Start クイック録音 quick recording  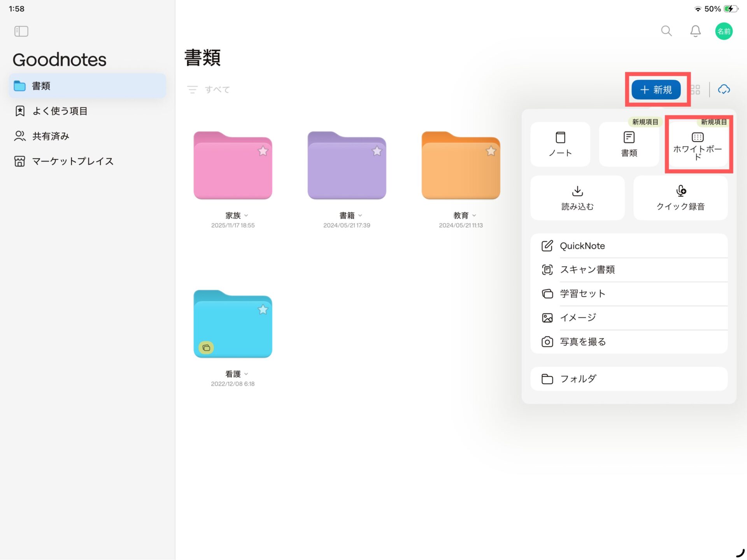tap(680, 198)
